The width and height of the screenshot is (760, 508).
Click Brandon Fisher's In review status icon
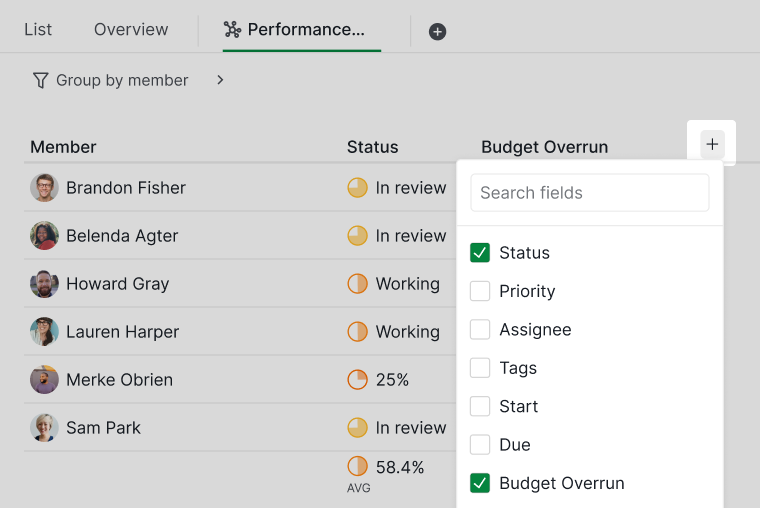coord(358,188)
